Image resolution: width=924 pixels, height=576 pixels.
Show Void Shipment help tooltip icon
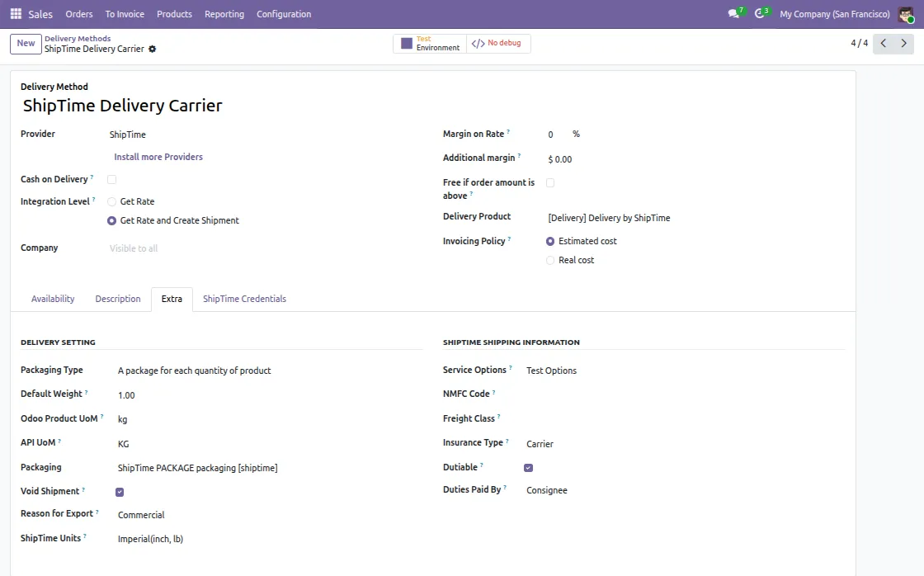(83, 489)
